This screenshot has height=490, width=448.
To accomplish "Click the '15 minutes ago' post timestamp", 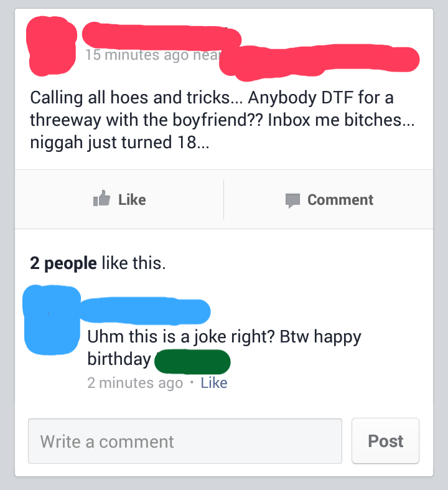I will pos(137,55).
